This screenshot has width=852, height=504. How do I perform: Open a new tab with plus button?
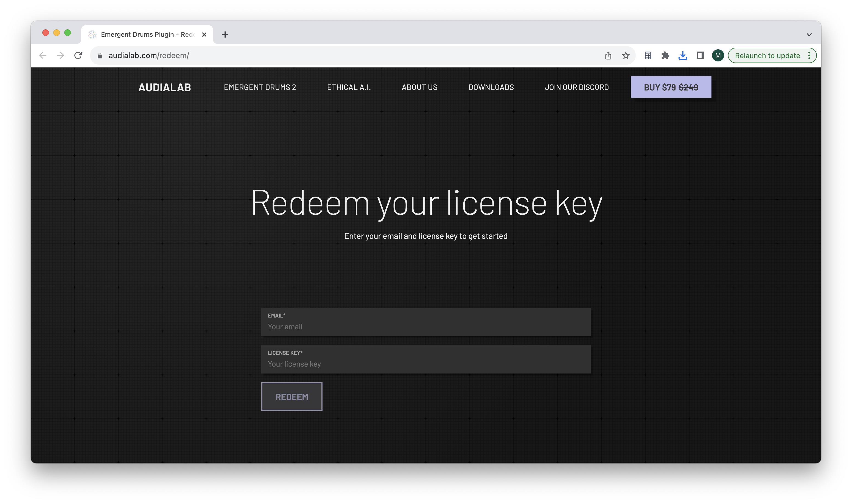pyautogui.click(x=225, y=34)
